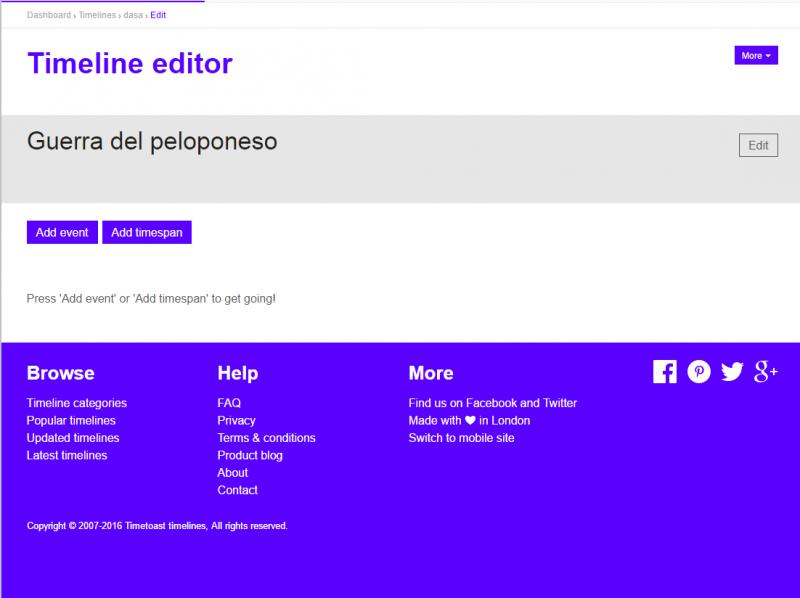This screenshot has height=598, width=800.
Task: Expand the More dropdown button
Action: click(756, 55)
